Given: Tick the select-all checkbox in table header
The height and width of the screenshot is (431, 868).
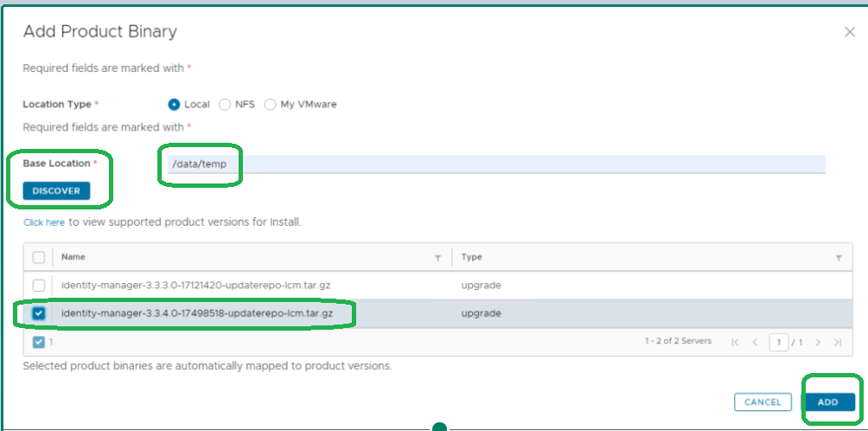Looking at the screenshot, I should pyautogui.click(x=39, y=257).
